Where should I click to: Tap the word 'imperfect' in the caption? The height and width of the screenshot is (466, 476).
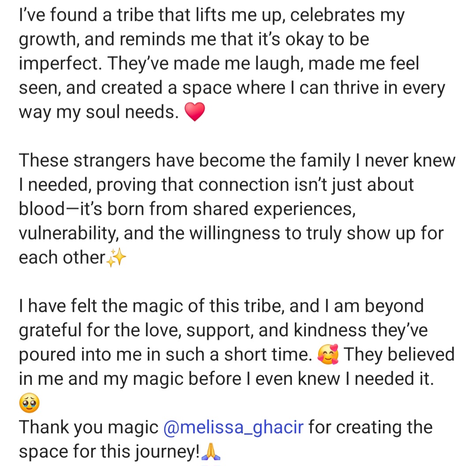click(x=60, y=63)
